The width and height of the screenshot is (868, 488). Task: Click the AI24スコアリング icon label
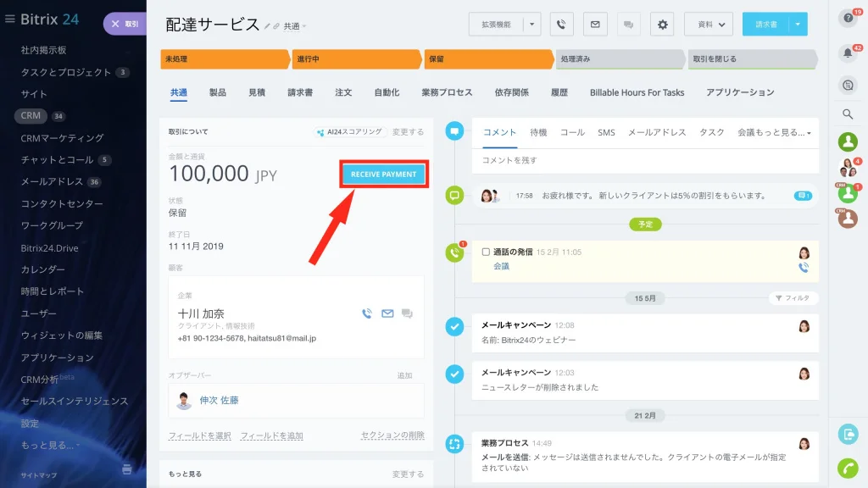pyautogui.click(x=348, y=132)
